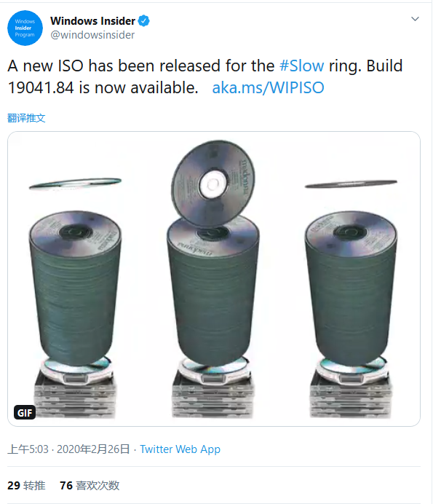Open the Twitter Web App source link
Screen dimensions: 433x504
click(x=180, y=449)
